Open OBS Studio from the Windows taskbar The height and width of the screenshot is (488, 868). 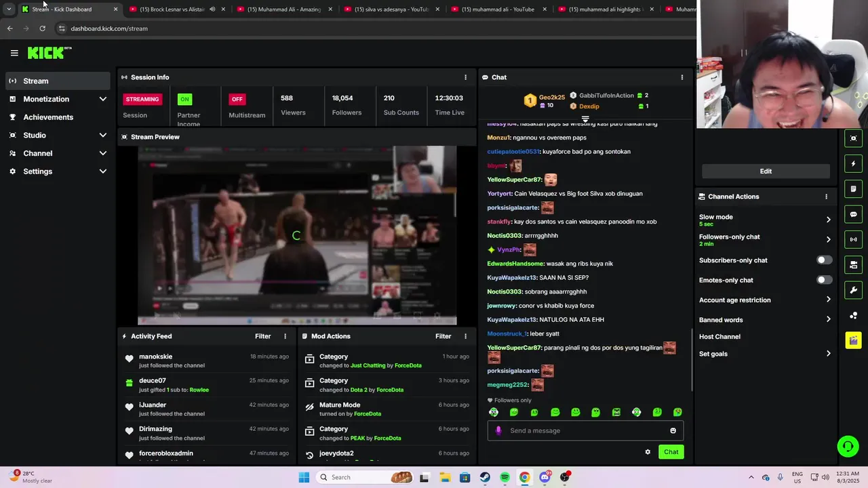tap(565, 477)
